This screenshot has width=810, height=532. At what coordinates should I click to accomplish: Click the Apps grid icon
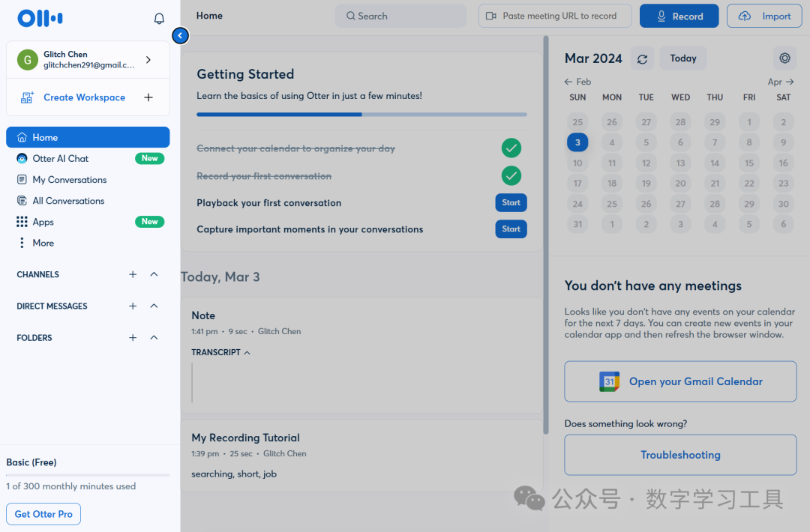pos(22,222)
